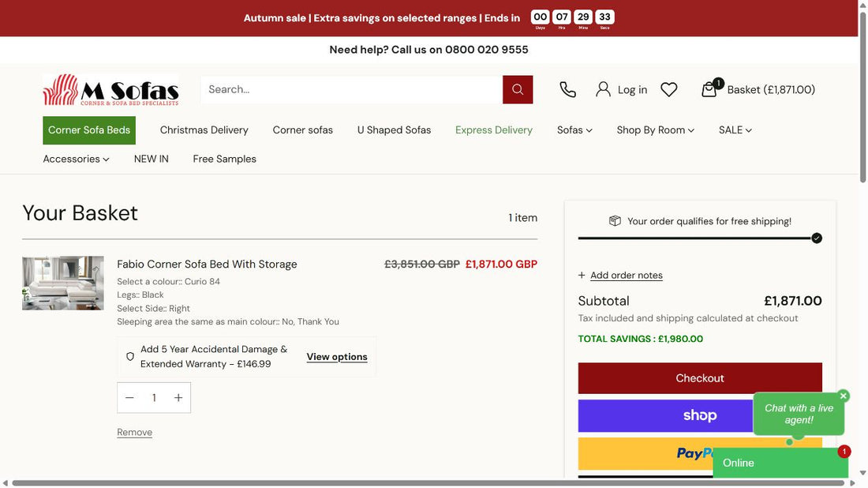The image size is (868, 488).
Task: Open Free Samples page
Action: [225, 159]
